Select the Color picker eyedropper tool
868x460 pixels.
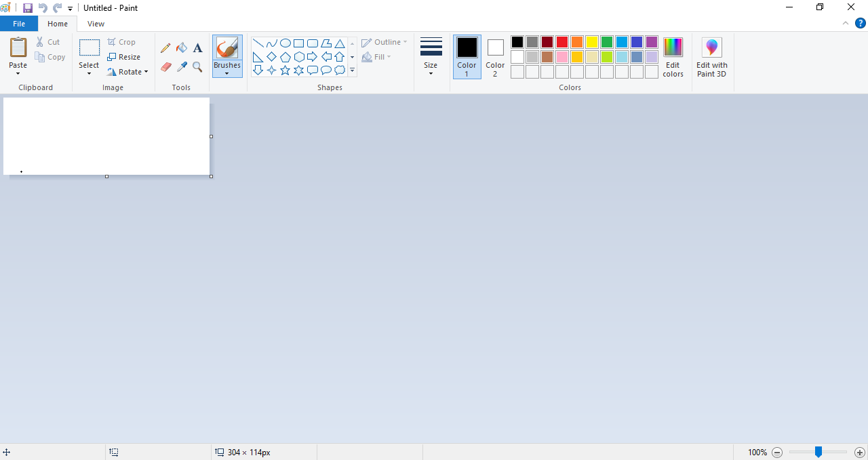[x=182, y=67]
